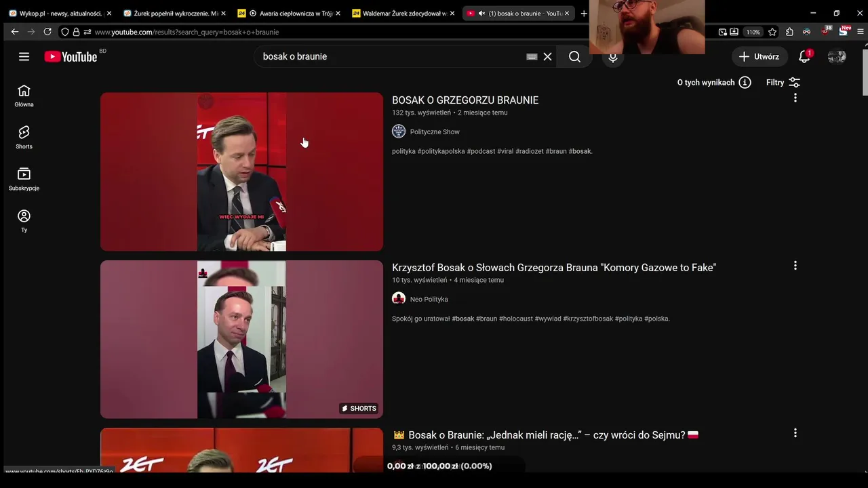Click the #bosak hashtag in first description
The image size is (868, 488).
point(580,151)
